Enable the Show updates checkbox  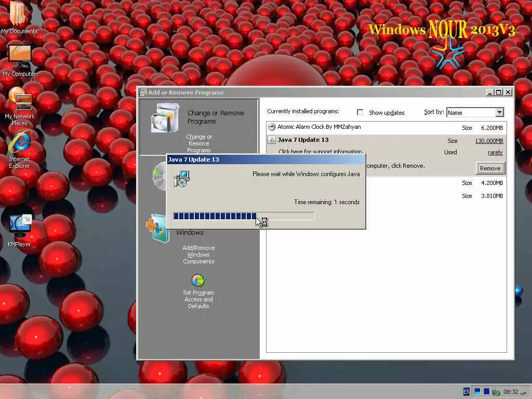click(x=360, y=112)
